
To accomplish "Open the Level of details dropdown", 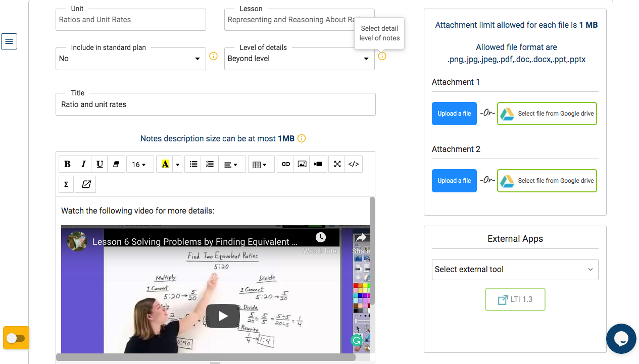I will [300, 59].
